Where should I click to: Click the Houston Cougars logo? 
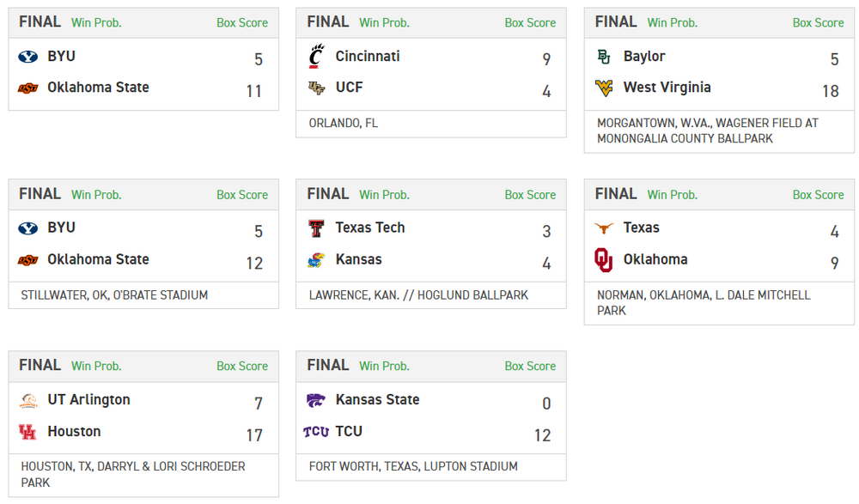pos(28,432)
